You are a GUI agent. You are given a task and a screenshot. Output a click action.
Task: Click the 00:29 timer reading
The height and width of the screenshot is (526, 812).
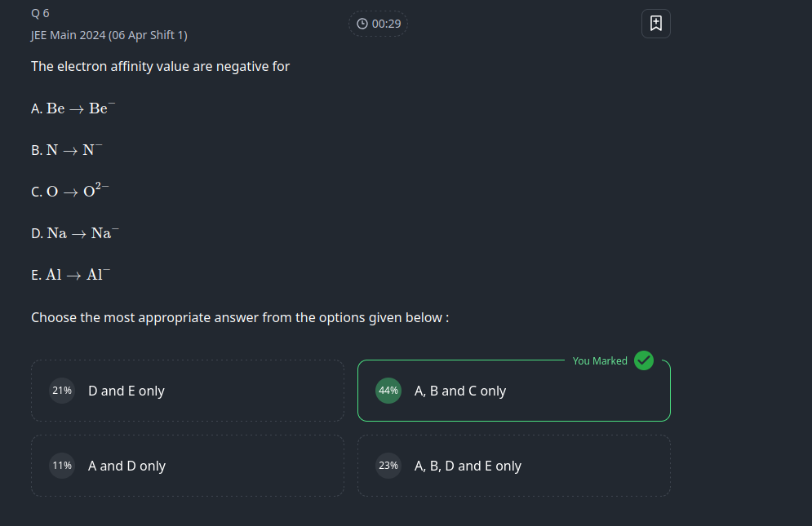[386, 24]
